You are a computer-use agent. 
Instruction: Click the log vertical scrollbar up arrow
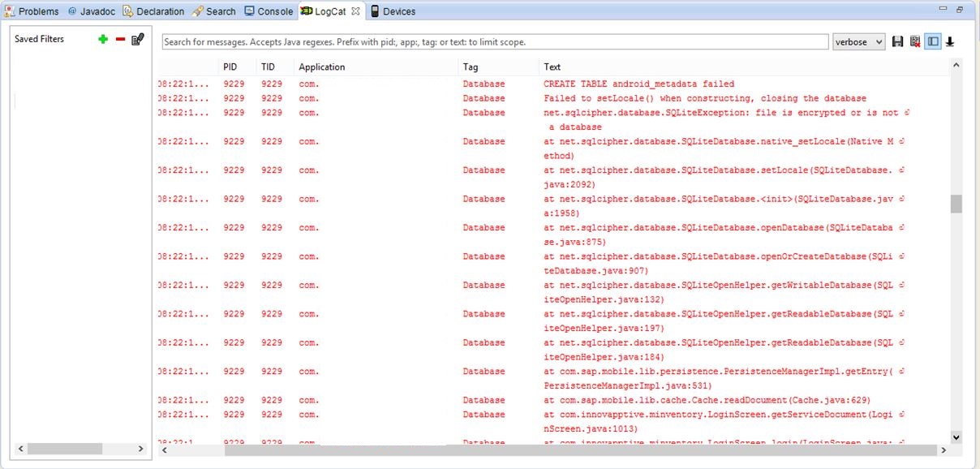956,64
